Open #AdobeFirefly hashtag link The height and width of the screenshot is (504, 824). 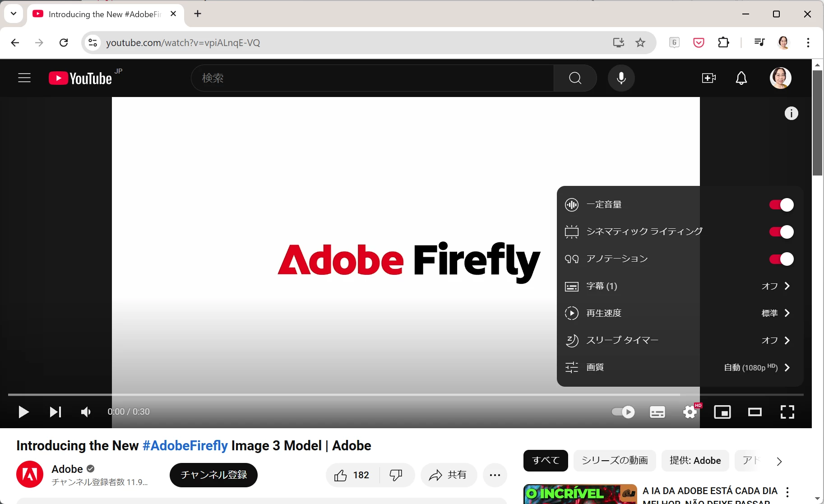pyautogui.click(x=185, y=446)
